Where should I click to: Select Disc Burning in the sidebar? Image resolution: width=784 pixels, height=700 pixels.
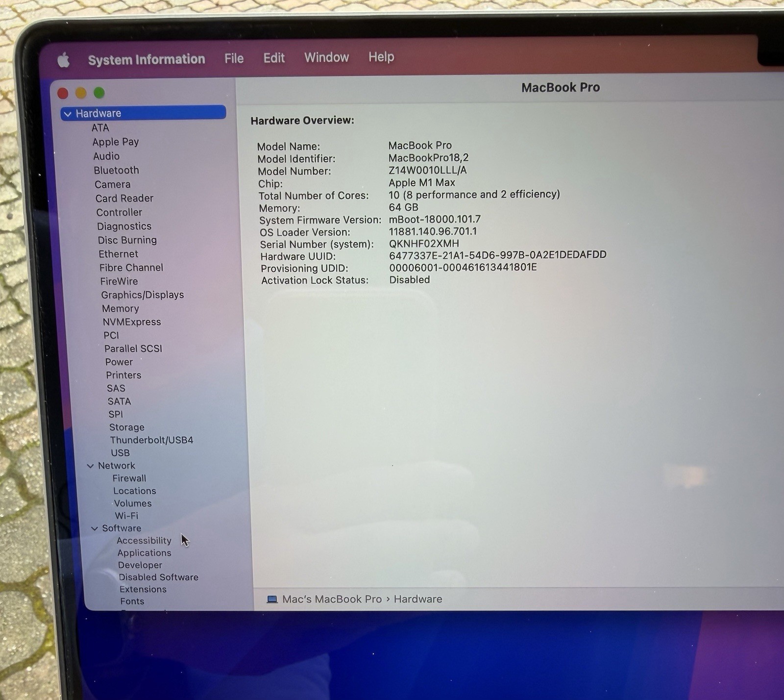pyautogui.click(x=127, y=240)
